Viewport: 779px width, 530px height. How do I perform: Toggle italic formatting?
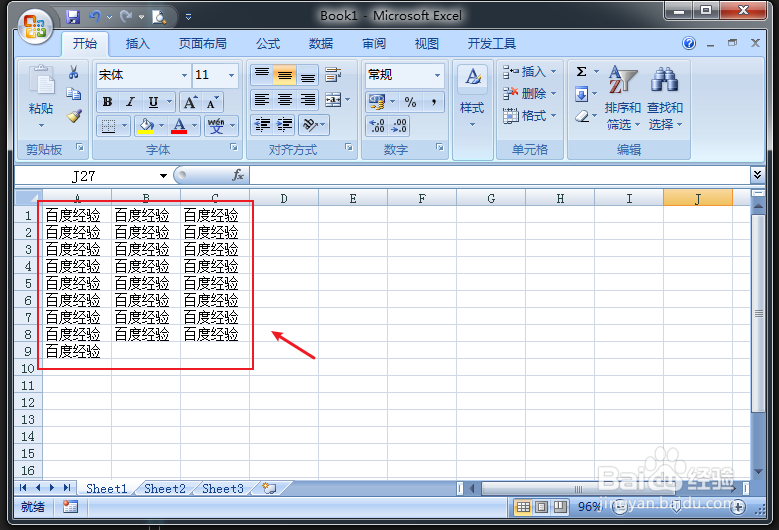coord(130,102)
